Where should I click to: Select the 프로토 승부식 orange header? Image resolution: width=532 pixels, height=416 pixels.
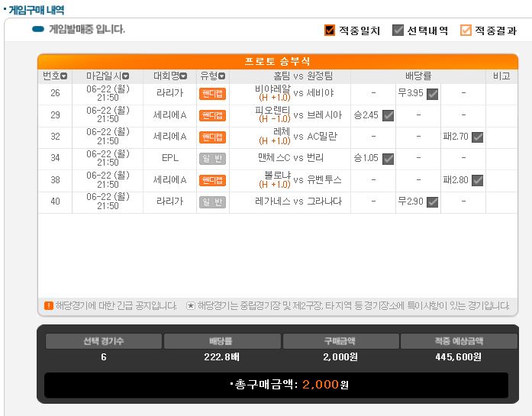pos(278,61)
